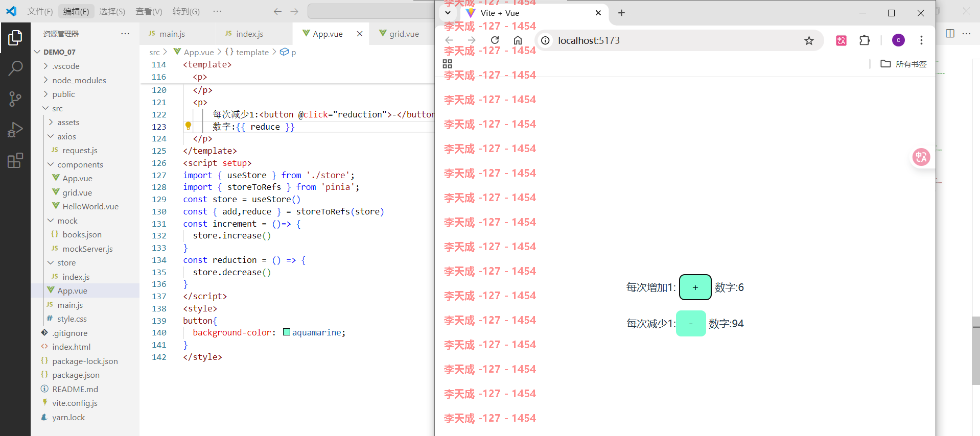980x436 pixels.
Task: Close the Vite + Vue browser tab
Action: click(598, 13)
